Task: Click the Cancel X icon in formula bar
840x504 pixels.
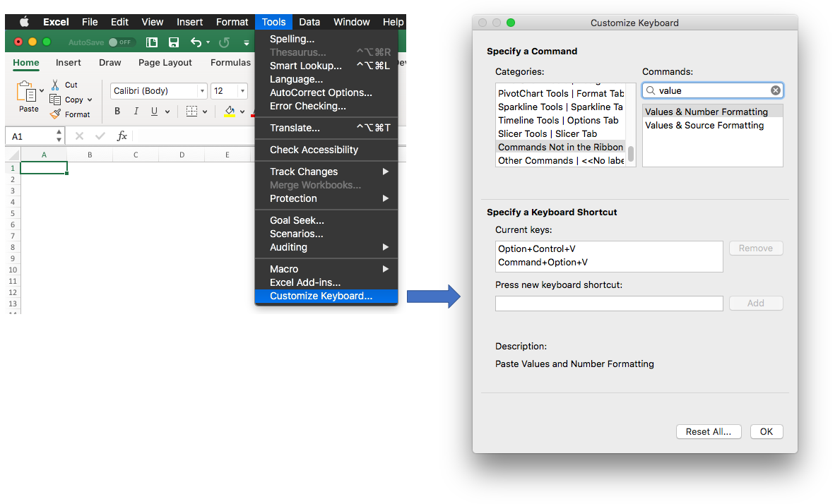Action: [x=79, y=136]
